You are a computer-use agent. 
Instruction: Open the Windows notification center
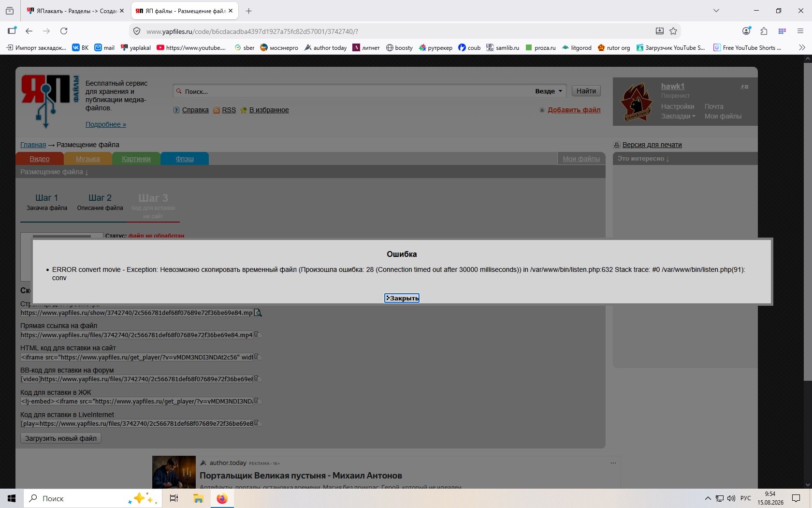coord(796,498)
